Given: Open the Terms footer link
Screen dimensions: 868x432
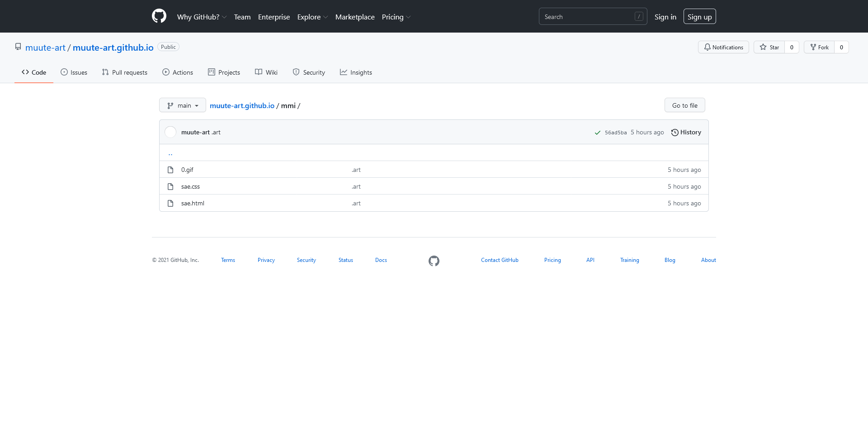Looking at the screenshot, I should tap(228, 260).
